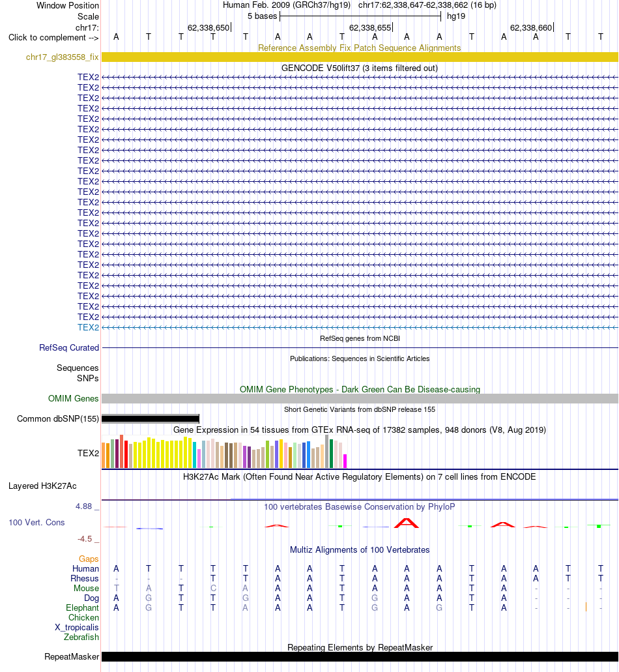Select the light-blue TEX2 transcript label
The width and height of the screenshot is (619, 672).
[88, 327]
